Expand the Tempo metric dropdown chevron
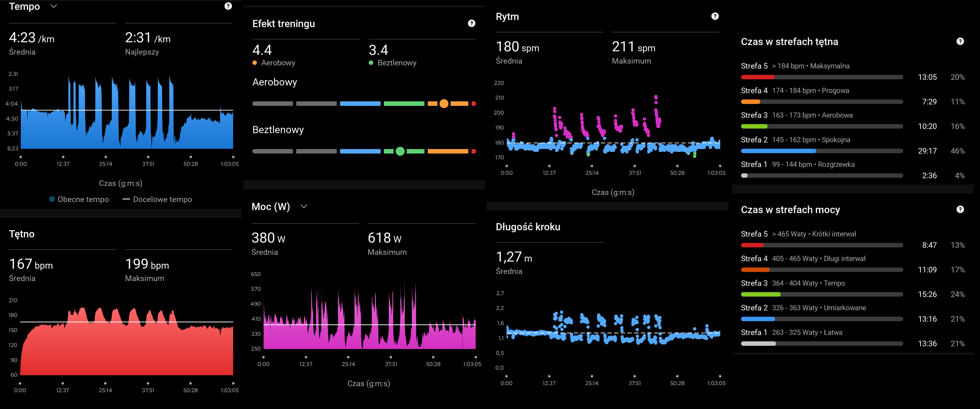This screenshot has width=980, height=409. point(54,6)
